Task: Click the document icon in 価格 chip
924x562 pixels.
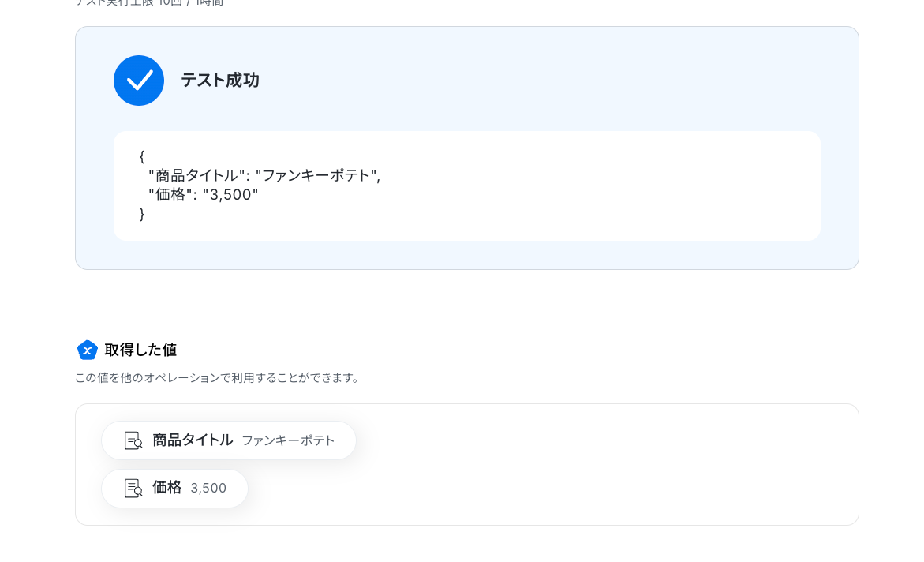Action: pos(133,489)
